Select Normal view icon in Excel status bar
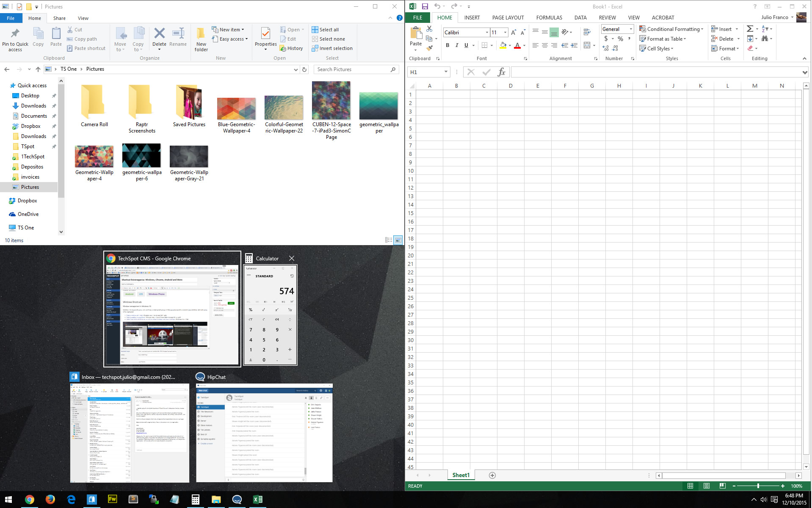Screen dimensions: 812x508 690,486
